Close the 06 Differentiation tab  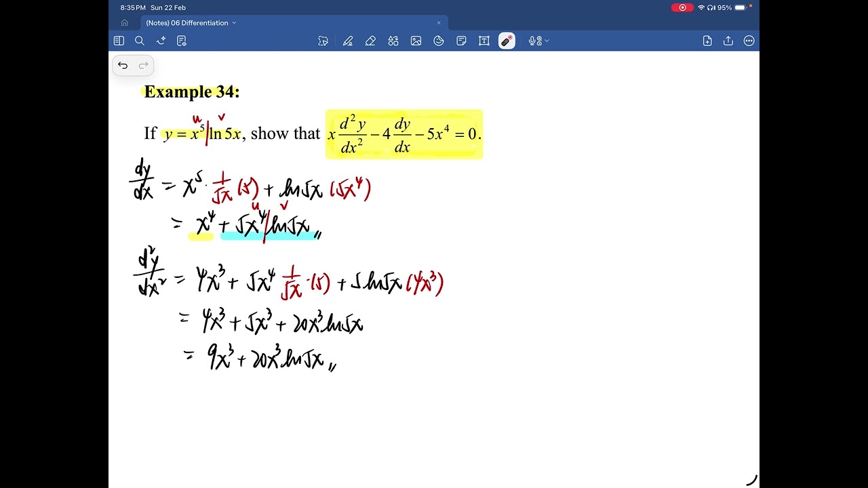point(439,22)
